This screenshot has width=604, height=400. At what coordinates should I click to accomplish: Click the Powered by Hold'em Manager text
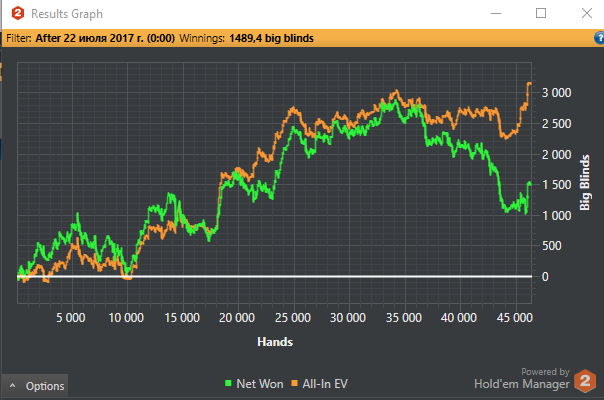pyautogui.click(x=522, y=378)
